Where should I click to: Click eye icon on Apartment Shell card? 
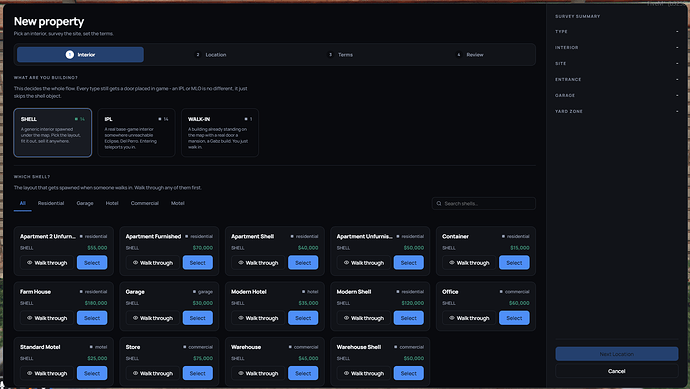(x=241, y=263)
